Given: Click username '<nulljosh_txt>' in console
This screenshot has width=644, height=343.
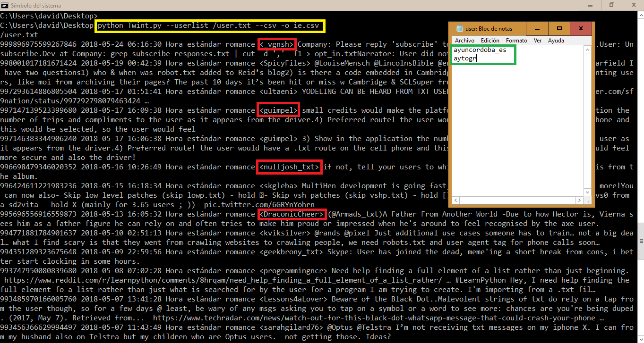Looking at the screenshot, I should tap(290, 167).
